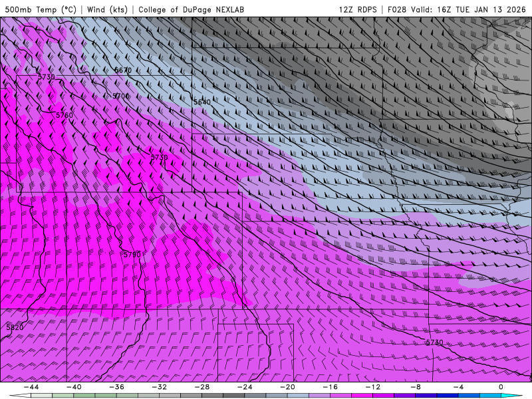Click the -44 color scale label

(x=31, y=387)
